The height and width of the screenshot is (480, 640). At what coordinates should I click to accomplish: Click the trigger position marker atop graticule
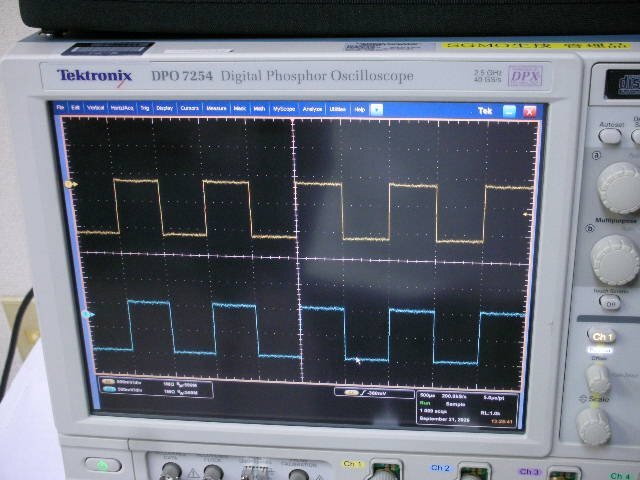click(293, 122)
